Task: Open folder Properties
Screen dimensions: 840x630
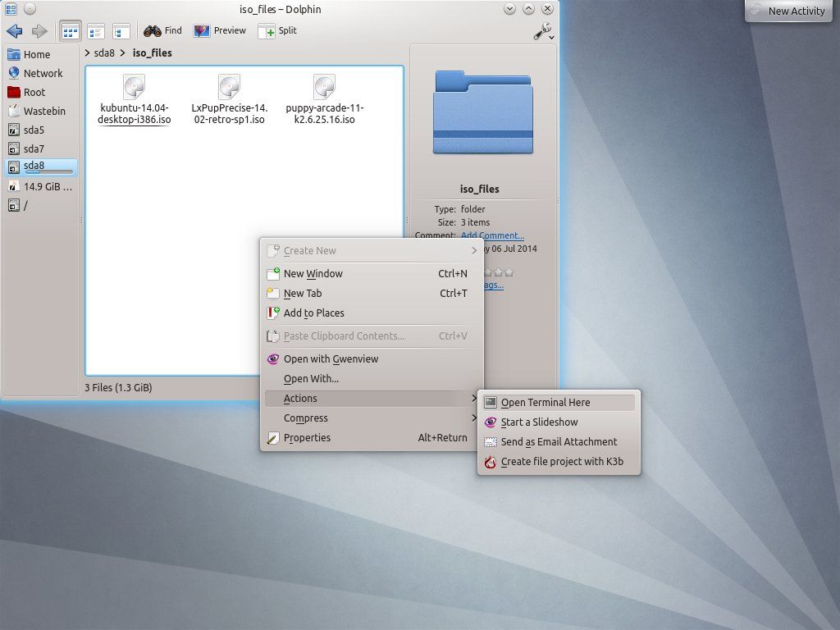Action: (370, 438)
